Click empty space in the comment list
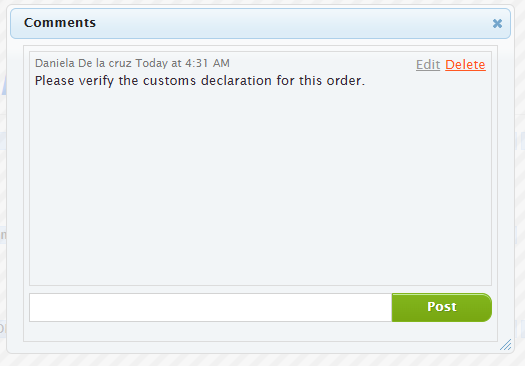Viewport: 525px width, 366px height. [260, 188]
